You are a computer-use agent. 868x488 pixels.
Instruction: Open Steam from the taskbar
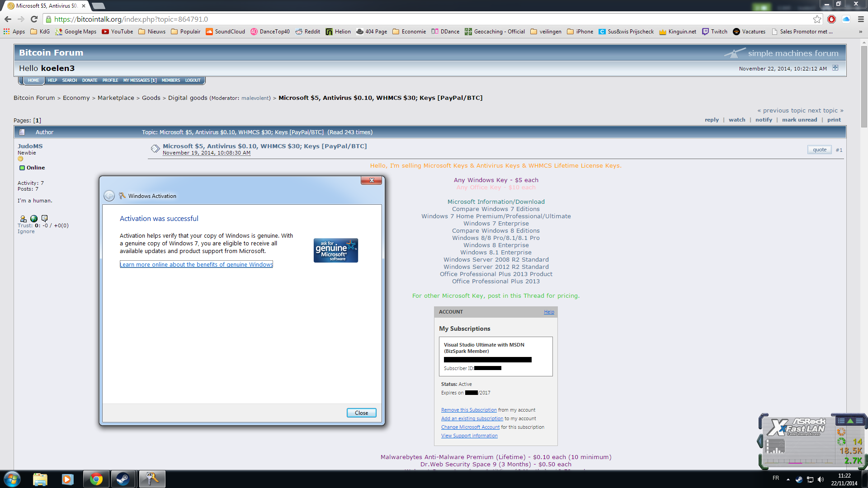[x=123, y=479]
